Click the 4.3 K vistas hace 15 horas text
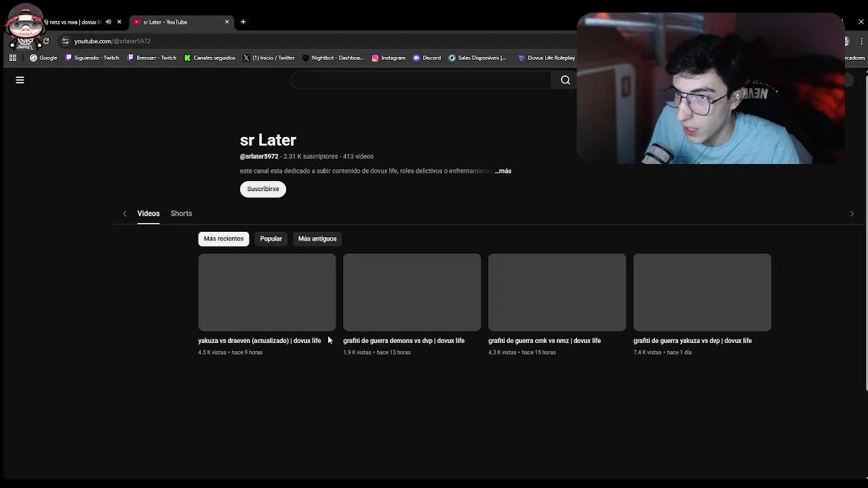Viewport: 868px width, 488px height. (x=522, y=352)
